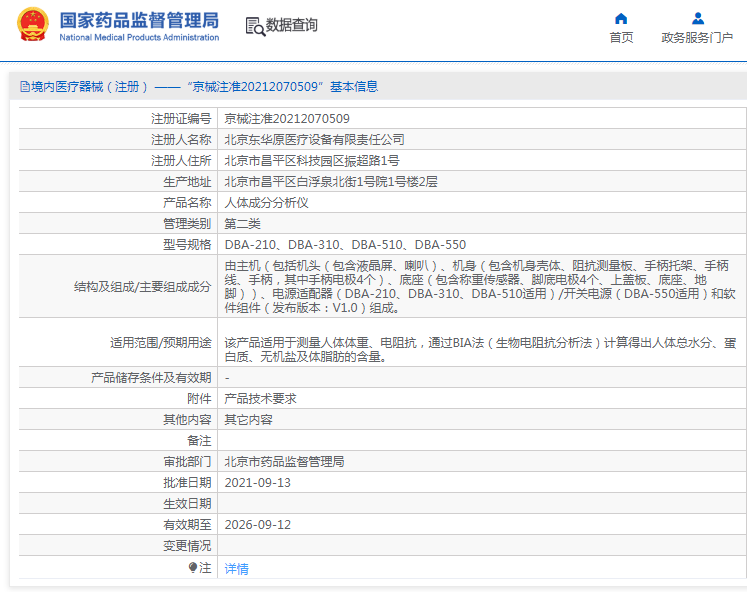Viewport: 747px width, 592px height.
Task: Click the government service portal person icon
Action: (698, 19)
